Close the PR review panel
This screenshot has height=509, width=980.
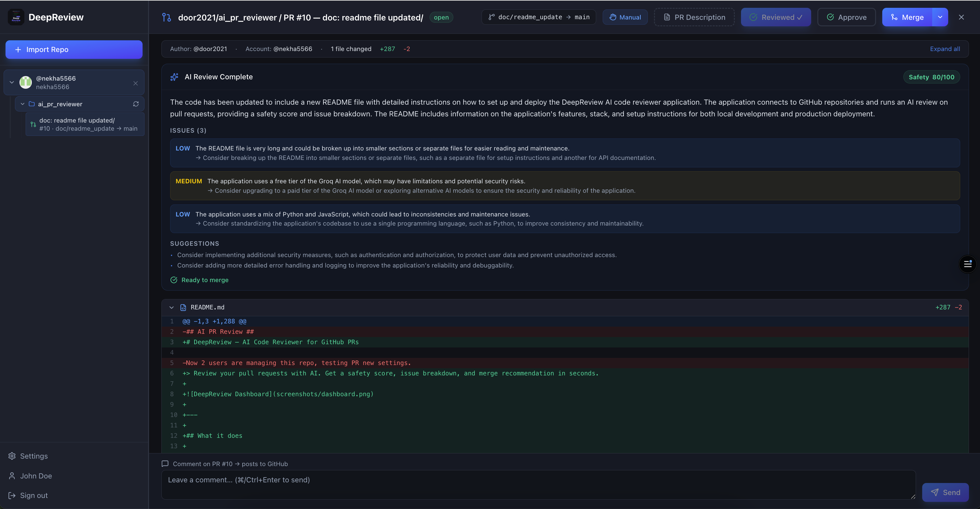pos(961,17)
